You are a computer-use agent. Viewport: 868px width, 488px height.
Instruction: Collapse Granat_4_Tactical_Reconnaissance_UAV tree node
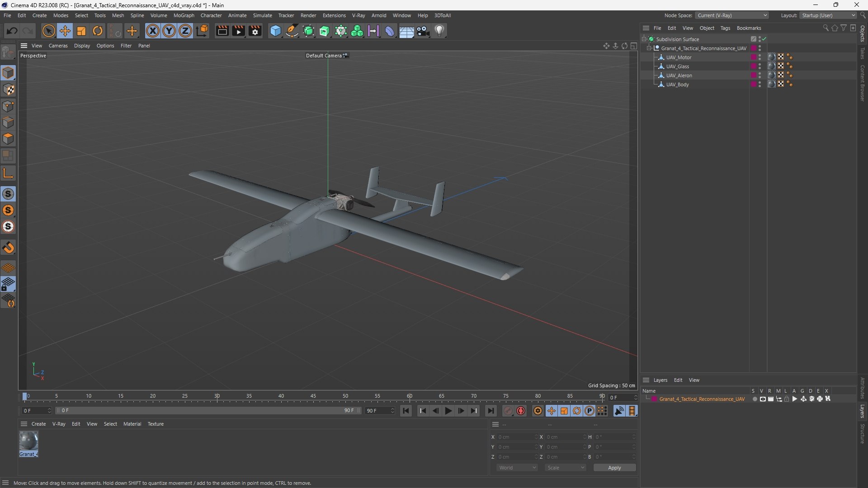click(x=649, y=48)
